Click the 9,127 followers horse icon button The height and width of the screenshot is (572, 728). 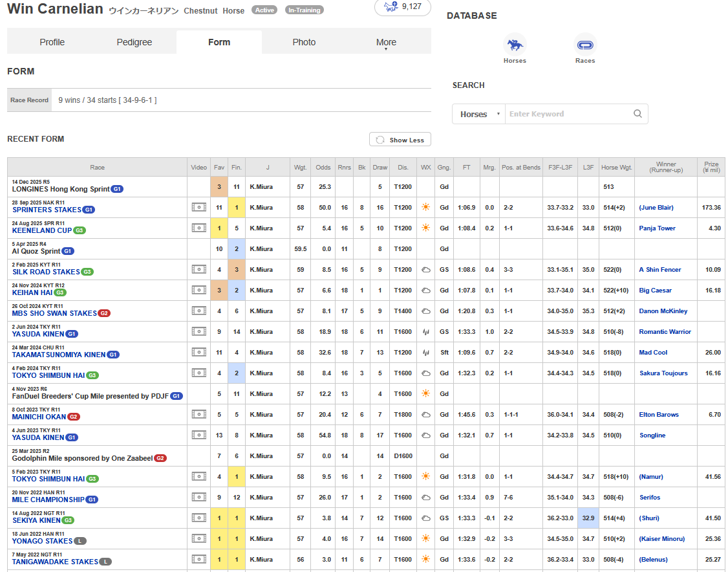[x=403, y=6]
